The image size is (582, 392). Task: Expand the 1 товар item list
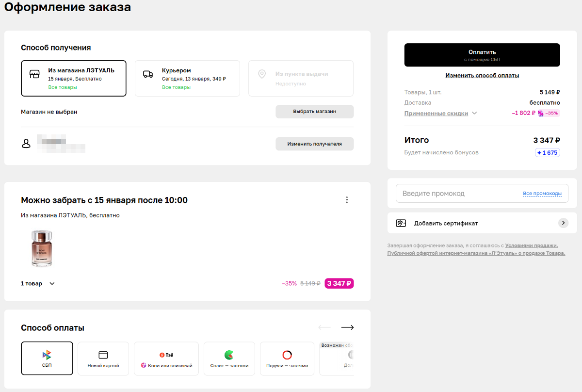37,283
